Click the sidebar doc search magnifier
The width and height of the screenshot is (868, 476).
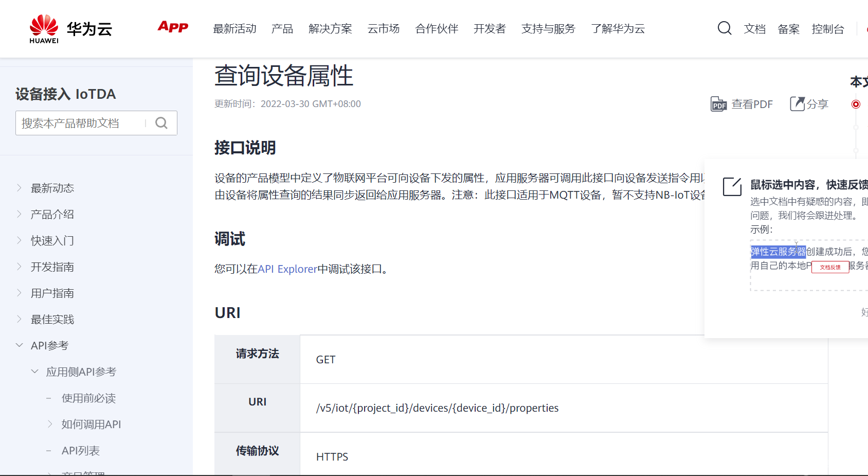[x=161, y=123]
